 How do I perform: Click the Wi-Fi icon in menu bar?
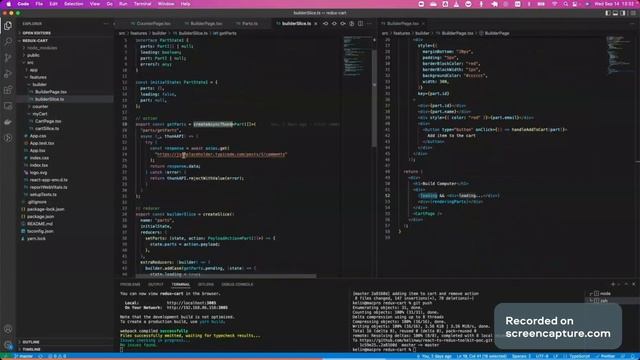pyautogui.click(x=555, y=4)
